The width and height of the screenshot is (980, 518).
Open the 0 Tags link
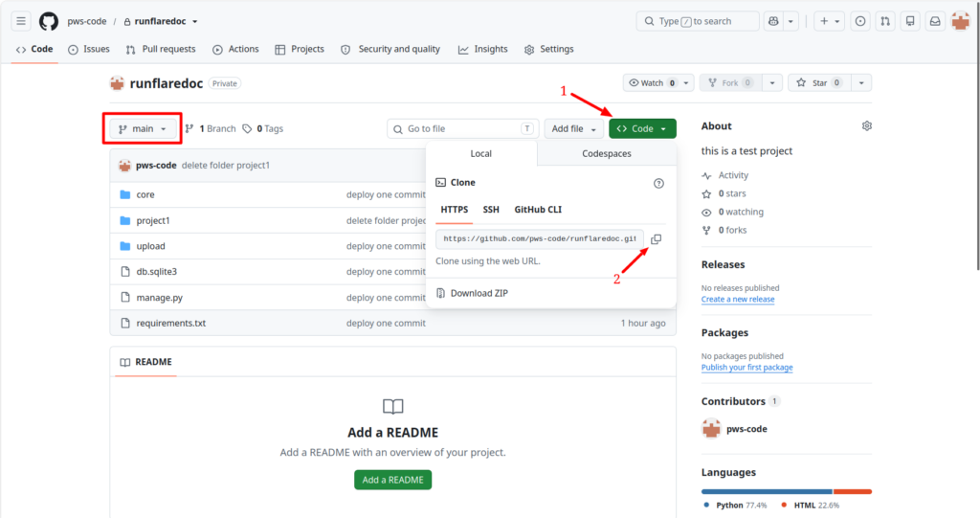click(262, 129)
